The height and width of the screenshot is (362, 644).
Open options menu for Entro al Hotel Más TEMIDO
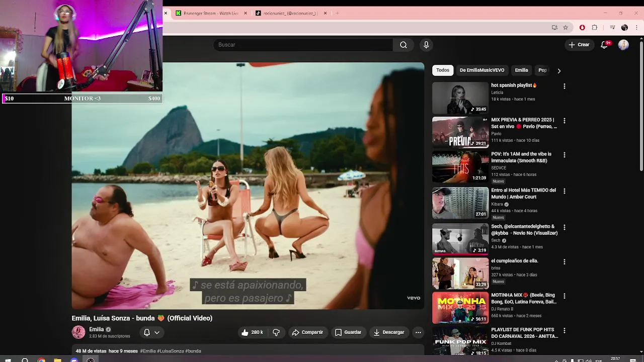(565, 191)
